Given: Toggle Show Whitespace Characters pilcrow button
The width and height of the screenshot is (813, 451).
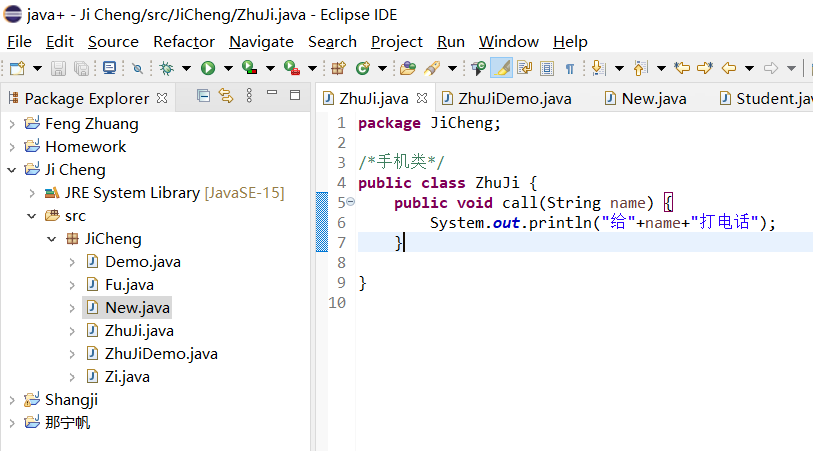Looking at the screenshot, I should tap(570, 68).
